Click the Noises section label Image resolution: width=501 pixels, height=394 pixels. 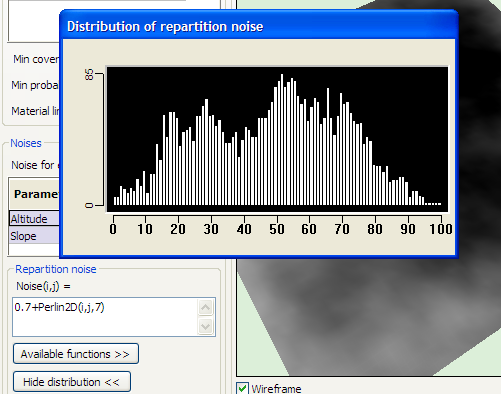click(x=26, y=143)
